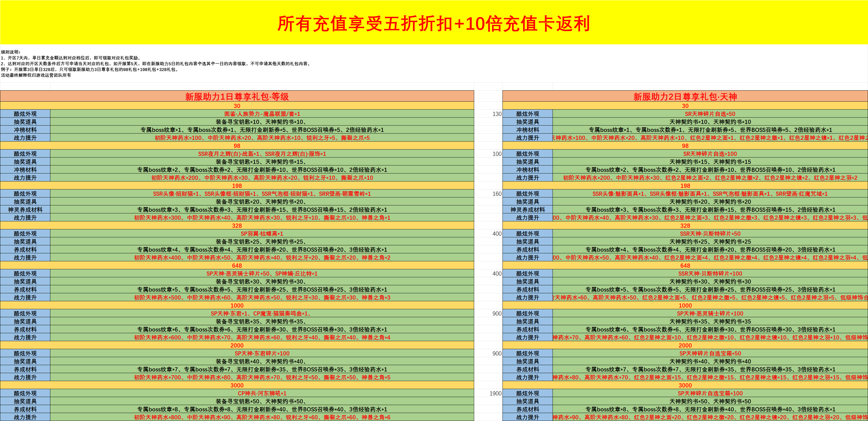Select the example line starting 例子：开服第3日
The height and width of the screenshot is (421, 868).
tap(90, 69)
